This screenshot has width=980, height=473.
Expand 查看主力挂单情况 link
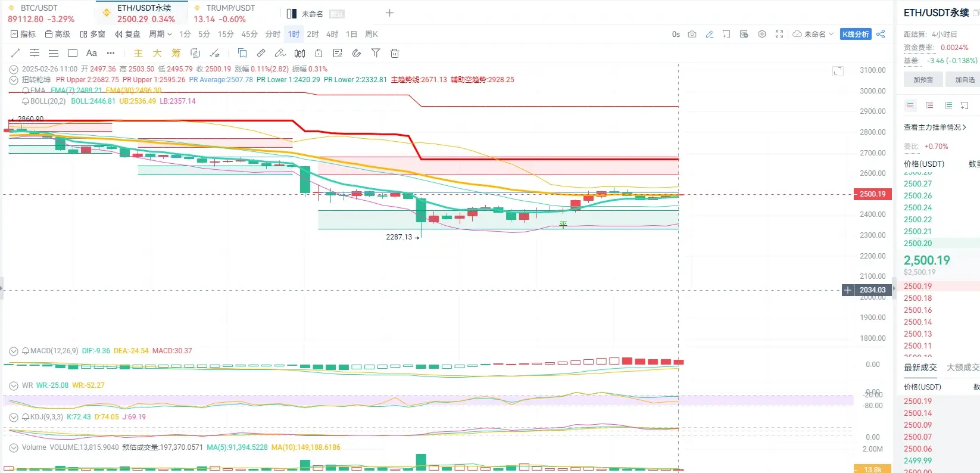[x=935, y=127]
